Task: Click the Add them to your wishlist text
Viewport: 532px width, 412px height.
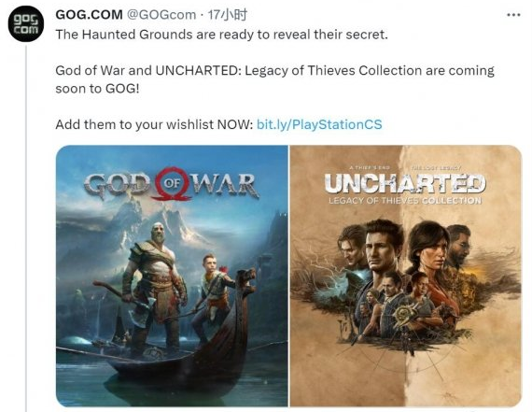Action: point(154,124)
